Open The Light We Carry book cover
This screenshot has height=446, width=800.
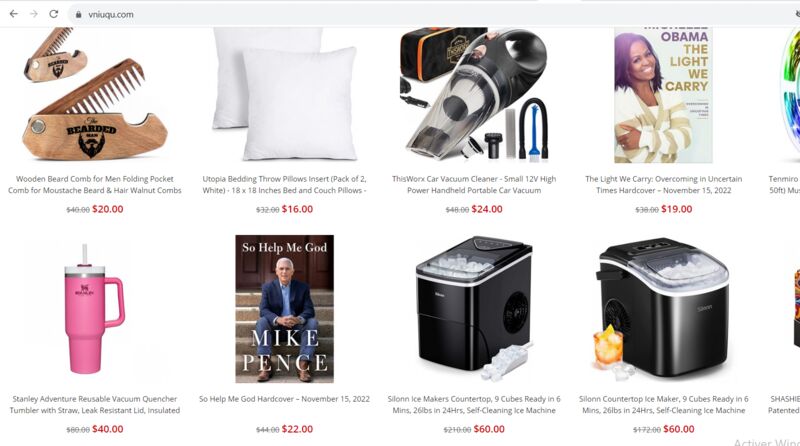tap(663, 95)
